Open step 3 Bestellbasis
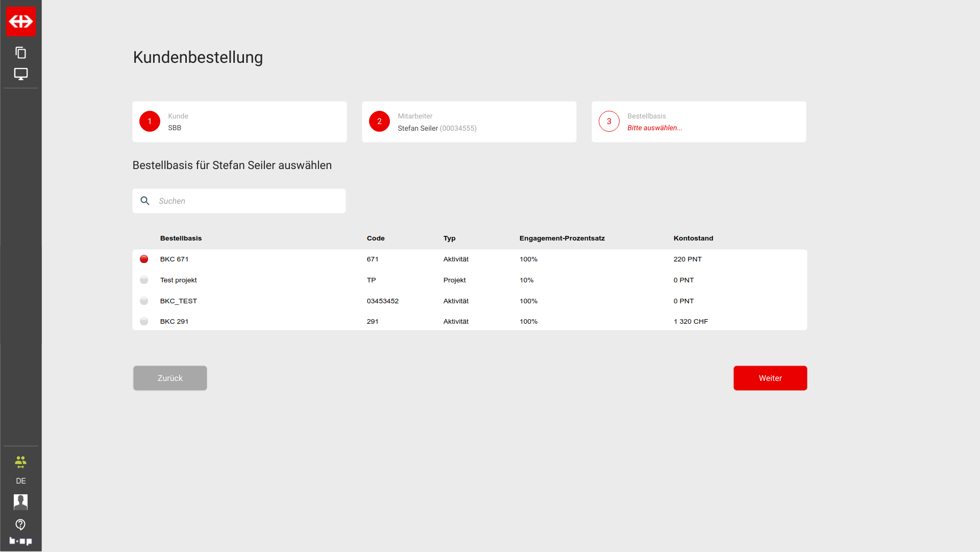The width and height of the screenshot is (980, 552). [609, 122]
